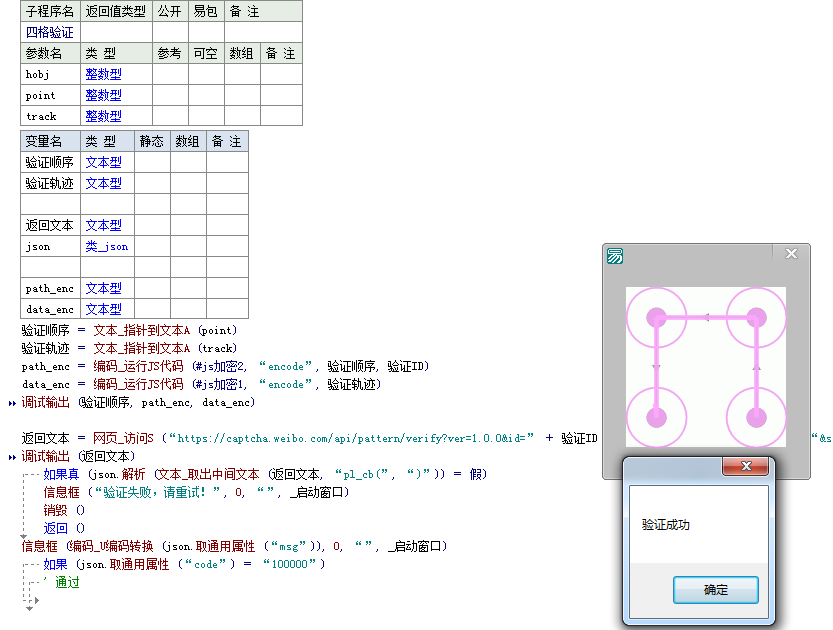
Task: Click the 参考 cell for parameter point
Action: tap(169, 95)
